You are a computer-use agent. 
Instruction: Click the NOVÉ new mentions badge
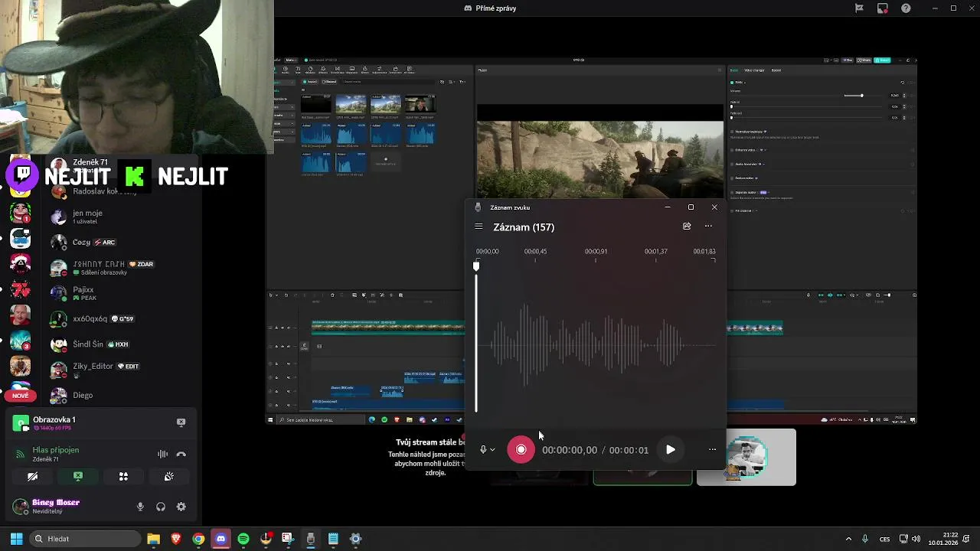(21, 396)
